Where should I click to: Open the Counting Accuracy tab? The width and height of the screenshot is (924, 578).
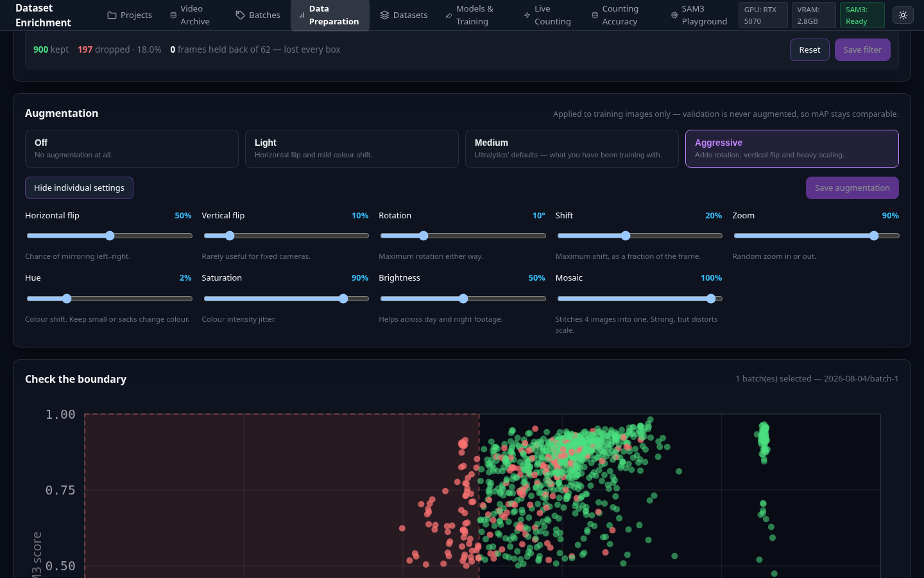(x=615, y=15)
